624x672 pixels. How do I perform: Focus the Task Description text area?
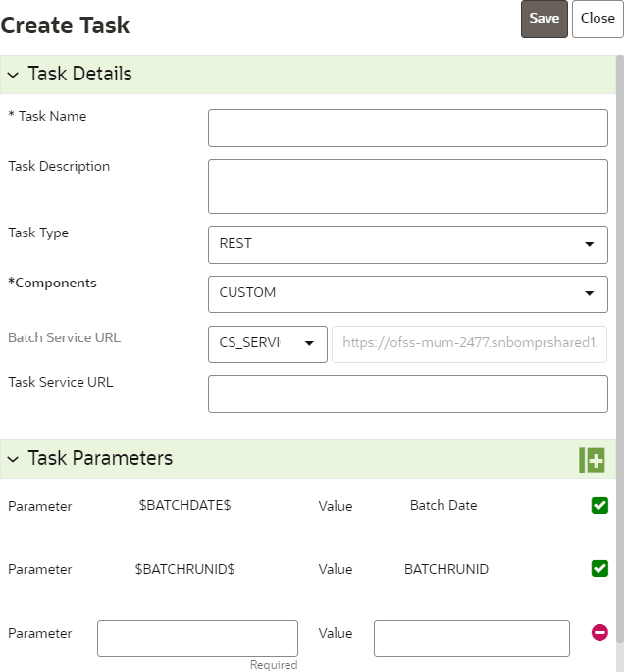pos(407,186)
